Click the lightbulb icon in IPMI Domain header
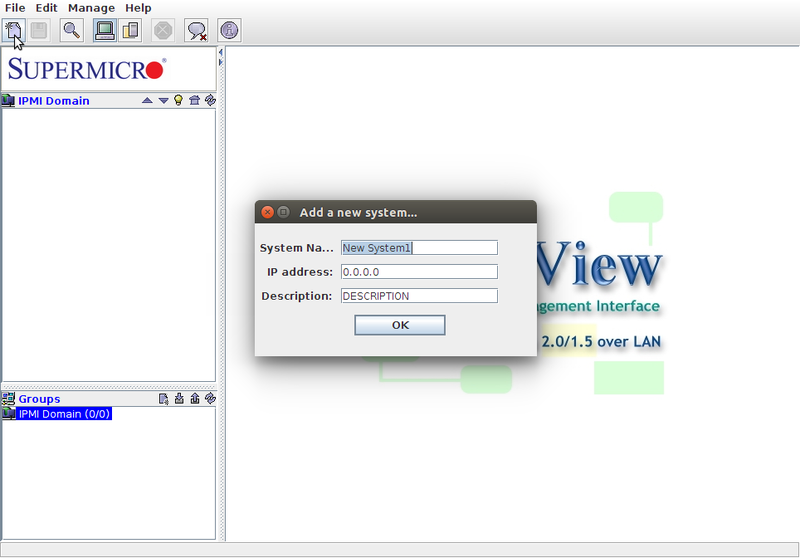 pos(178,100)
